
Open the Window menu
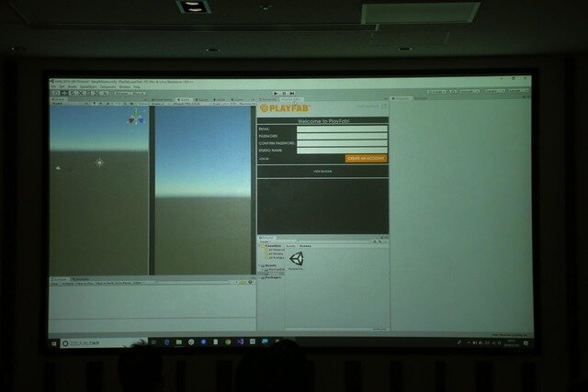pyautogui.click(x=125, y=86)
